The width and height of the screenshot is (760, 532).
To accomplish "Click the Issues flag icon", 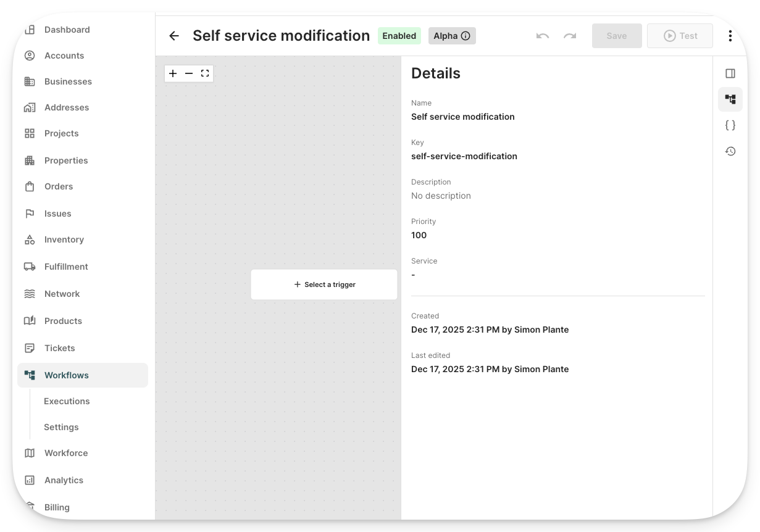I will pos(30,214).
